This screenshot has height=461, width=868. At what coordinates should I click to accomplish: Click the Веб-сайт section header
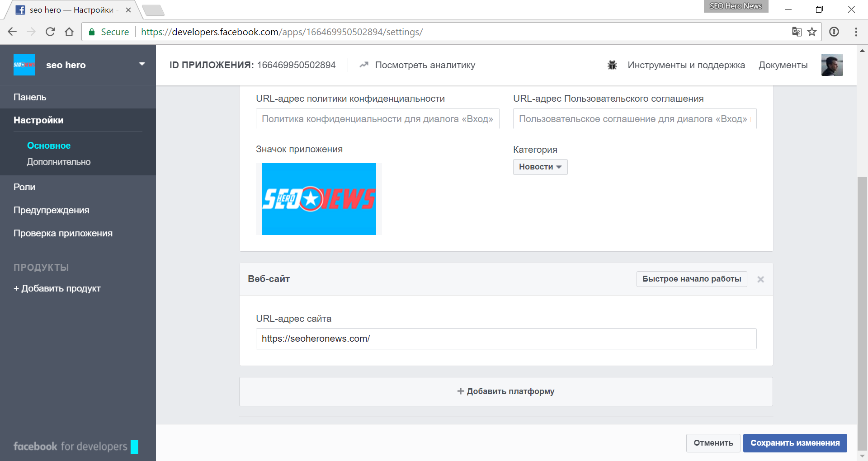269,279
